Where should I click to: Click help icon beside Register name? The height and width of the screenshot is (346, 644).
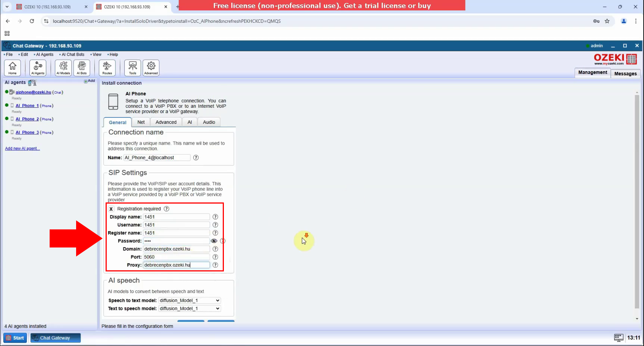pyautogui.click(x=215, y=233)
